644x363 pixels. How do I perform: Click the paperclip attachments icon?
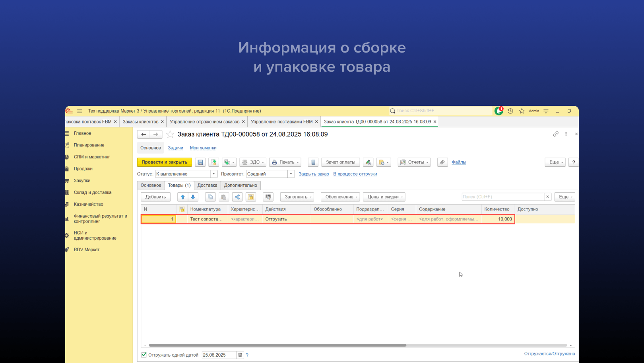pos(442,162)
